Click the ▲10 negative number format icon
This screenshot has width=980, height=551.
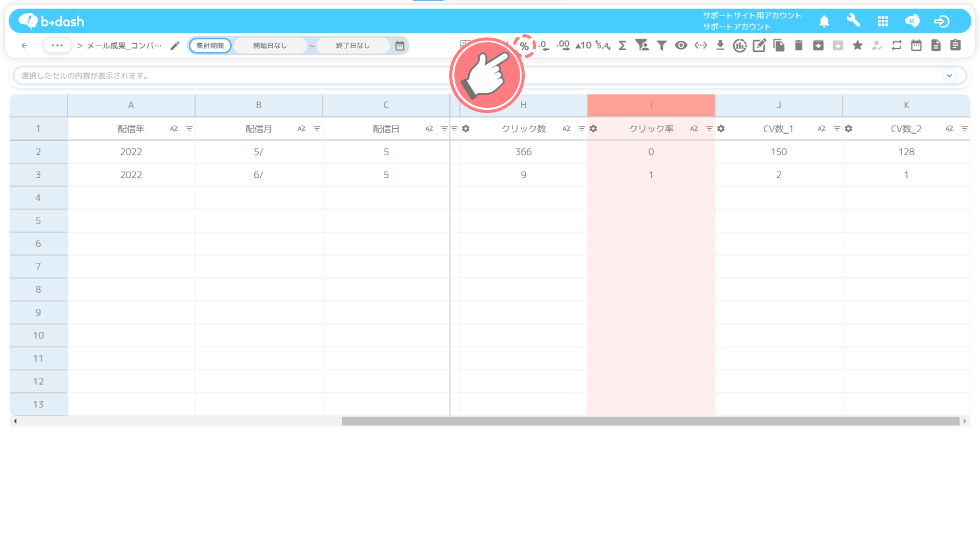click(583, 46)
